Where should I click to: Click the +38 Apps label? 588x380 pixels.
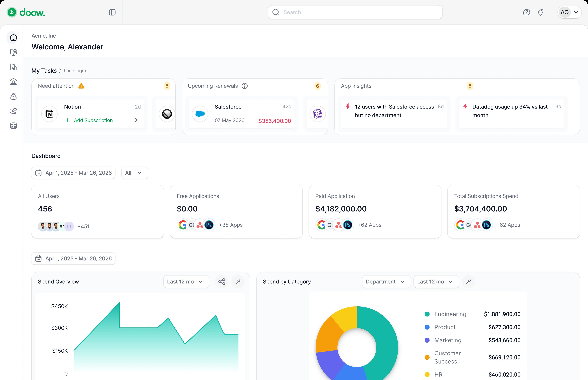(231, 225)
